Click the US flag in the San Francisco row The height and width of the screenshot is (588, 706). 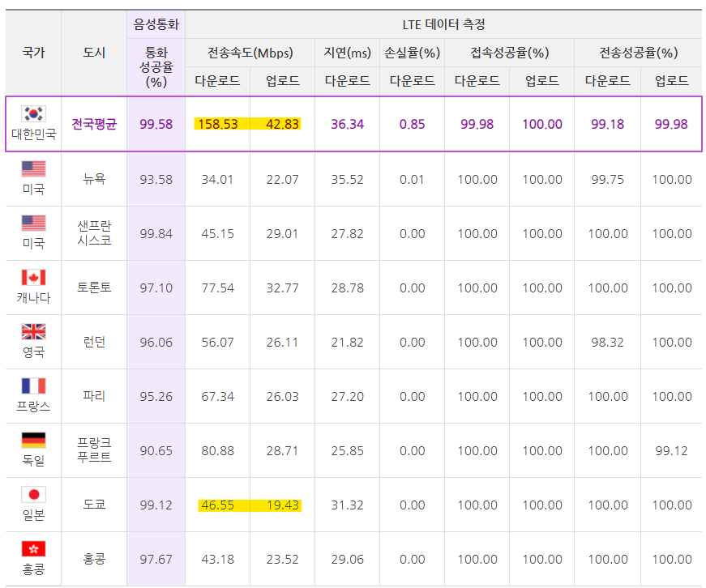pos(34,223)
